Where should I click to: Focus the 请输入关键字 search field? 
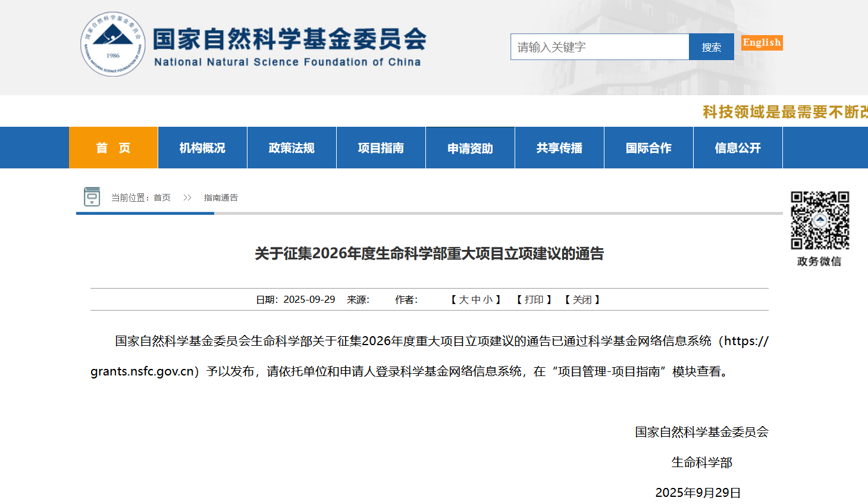point(599,47)
